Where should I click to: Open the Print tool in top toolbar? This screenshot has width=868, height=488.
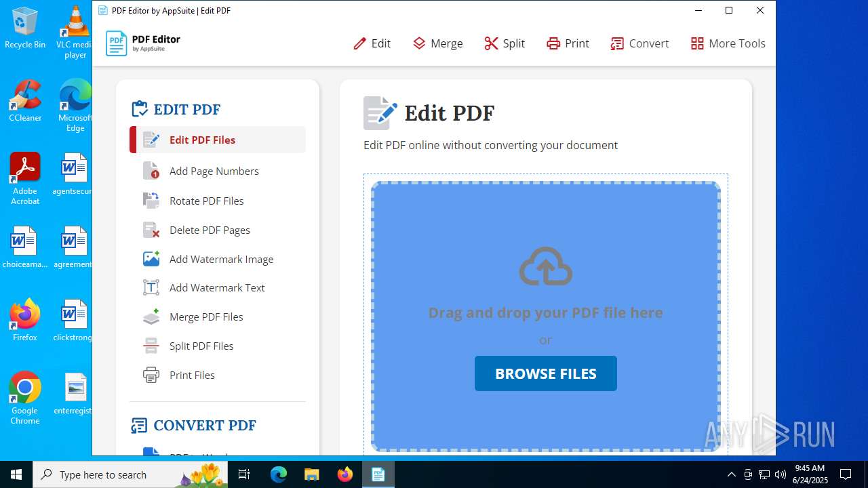pos(568,43)
